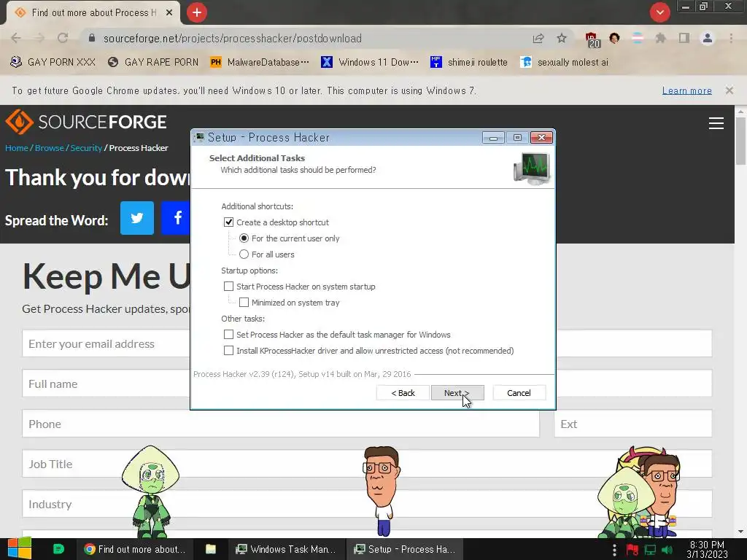Click the browser Forward arrow icon

[x=39, y=38]
